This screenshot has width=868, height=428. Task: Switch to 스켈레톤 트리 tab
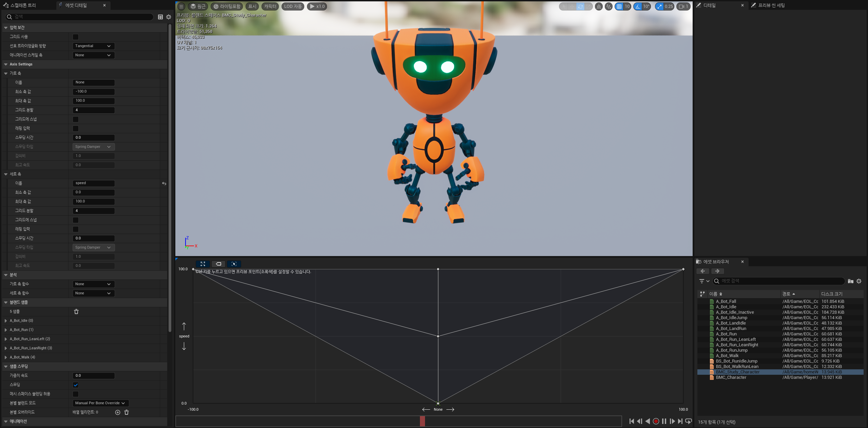(x=22, y=5)
